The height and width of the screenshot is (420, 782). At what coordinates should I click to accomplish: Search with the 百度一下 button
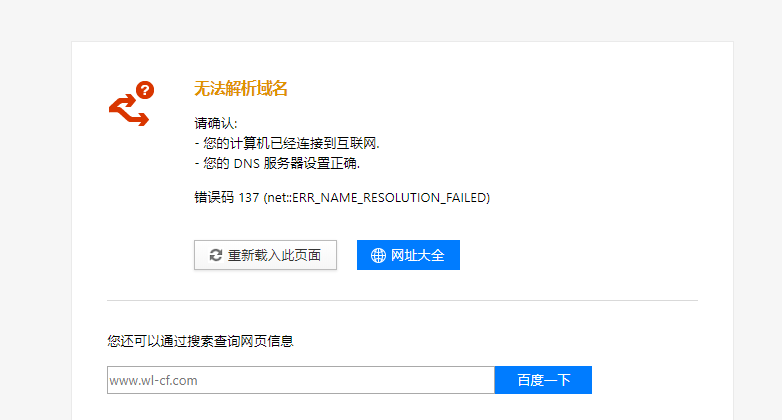(x=543, y=380)
